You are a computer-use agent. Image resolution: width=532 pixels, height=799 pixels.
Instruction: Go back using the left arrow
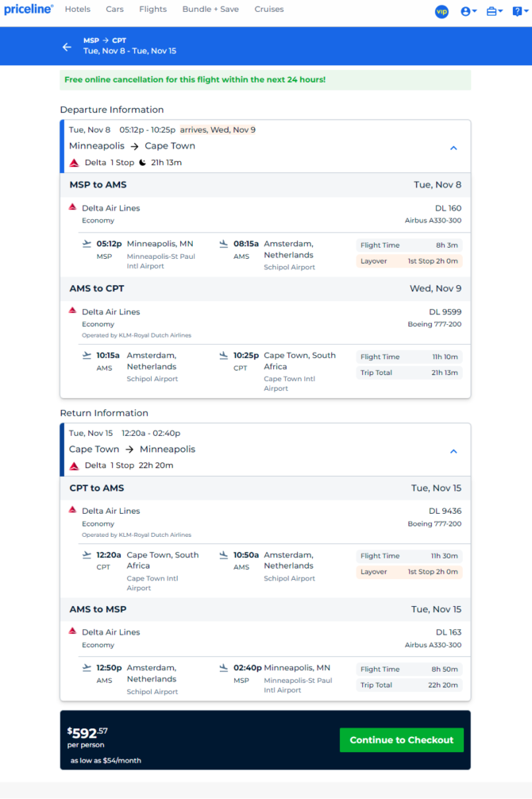[x=67, y=47]
